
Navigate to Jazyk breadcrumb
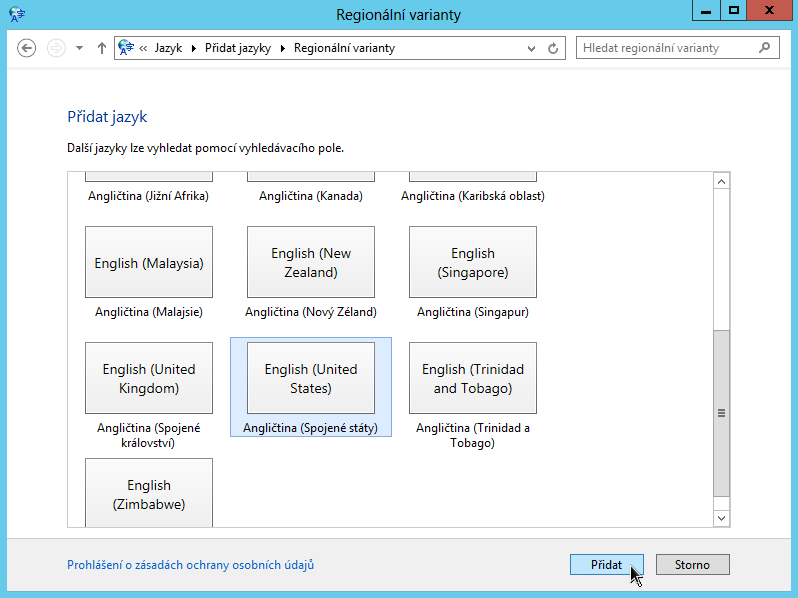pos(168,48)
